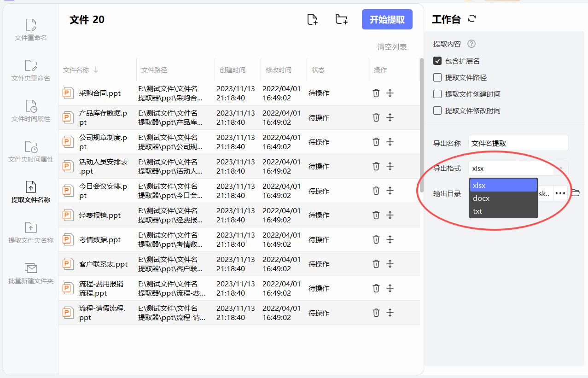Viewport: 588px width, 378px height.
Task: Click the 导出名称 input field
Action: point(518,143)
